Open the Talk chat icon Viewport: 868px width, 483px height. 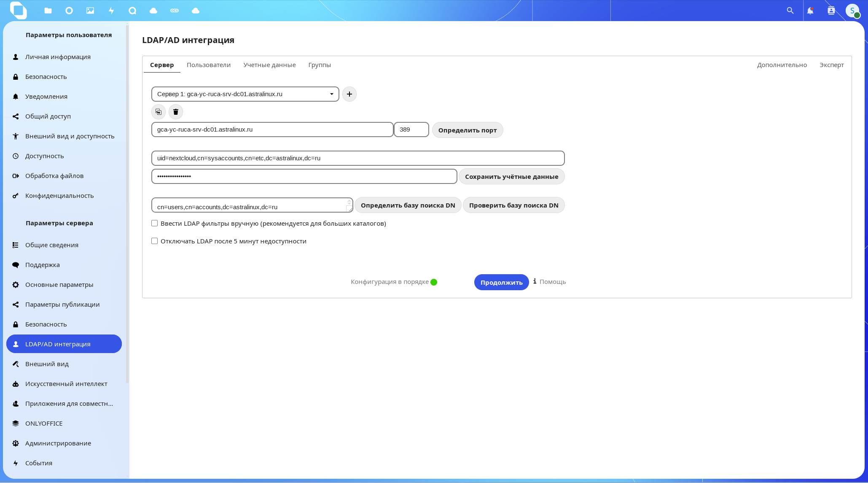(132, 11)
